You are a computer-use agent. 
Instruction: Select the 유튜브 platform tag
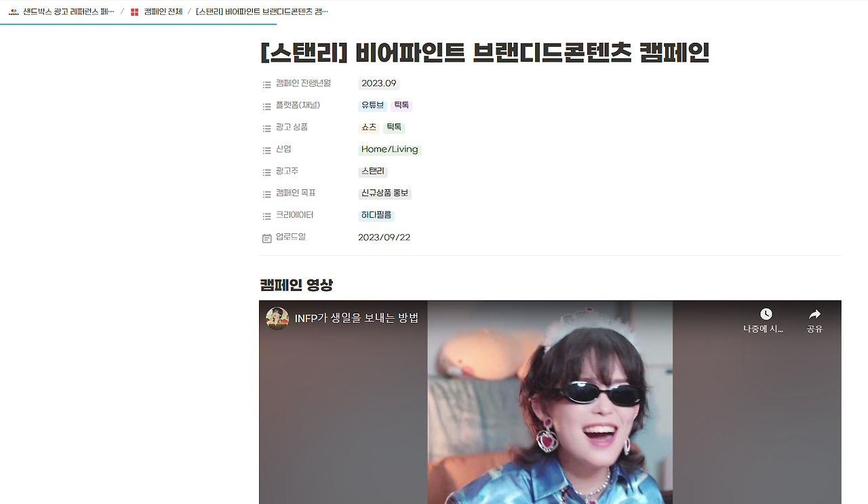coord(372,105)
